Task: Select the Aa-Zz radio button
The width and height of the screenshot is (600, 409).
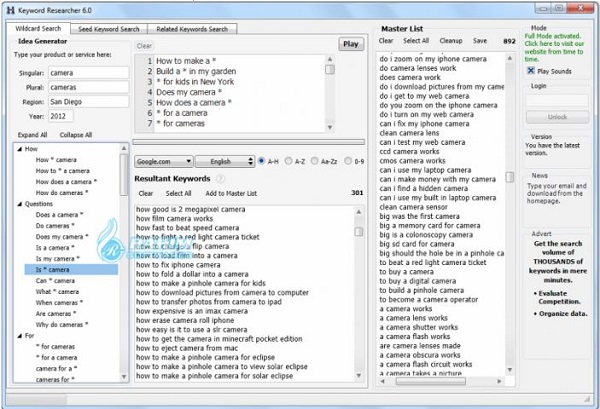Action: click(x=315, y=161)
